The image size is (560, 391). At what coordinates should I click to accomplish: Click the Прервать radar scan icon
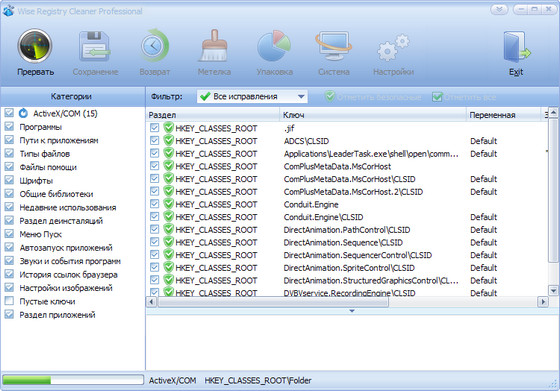coord(35,46)
